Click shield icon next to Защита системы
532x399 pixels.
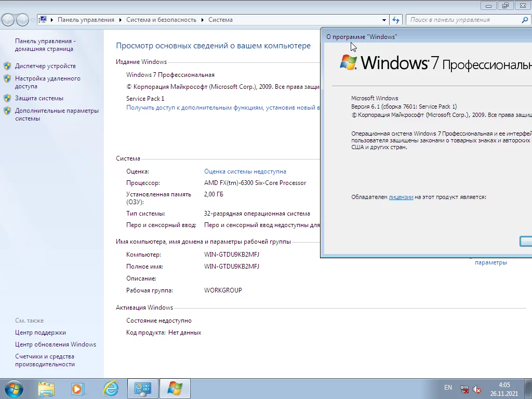pyautogui.click(x=7, y=98)
